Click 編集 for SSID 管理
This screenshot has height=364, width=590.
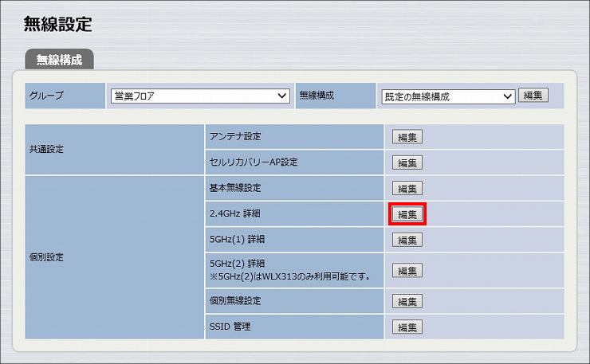[407, 327]
